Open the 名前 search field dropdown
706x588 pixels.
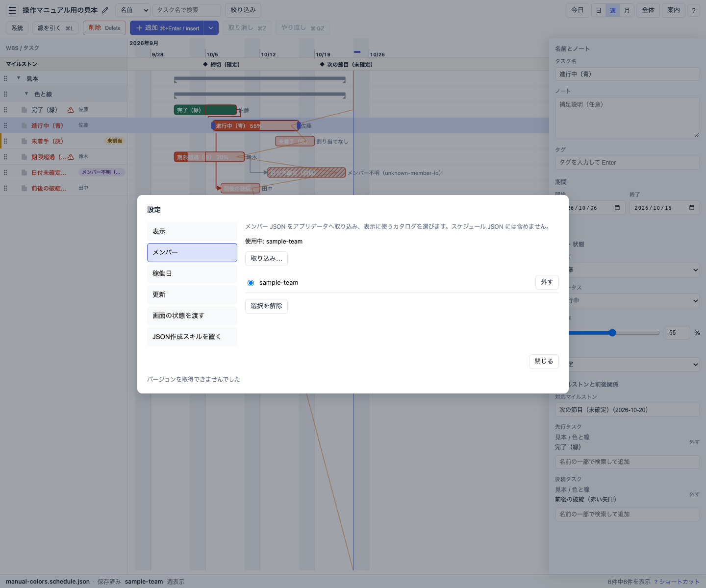click(x=133, y=10)
